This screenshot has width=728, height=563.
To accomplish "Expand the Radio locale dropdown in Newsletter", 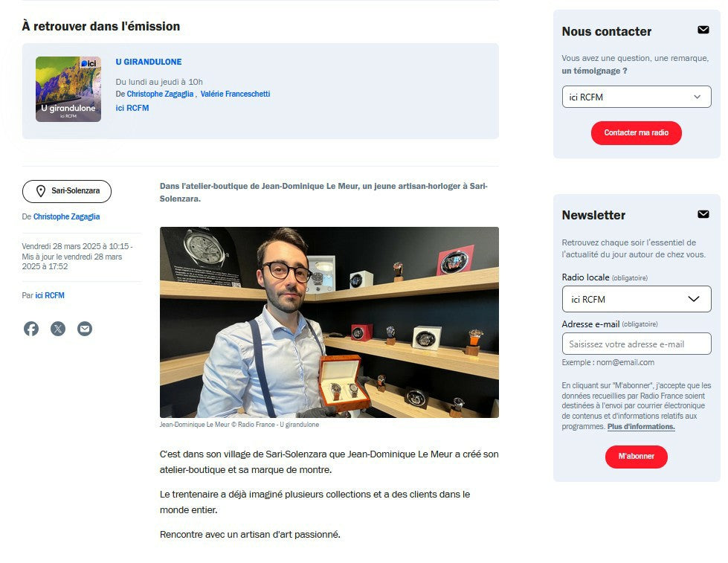I will (x=637, y=299).
